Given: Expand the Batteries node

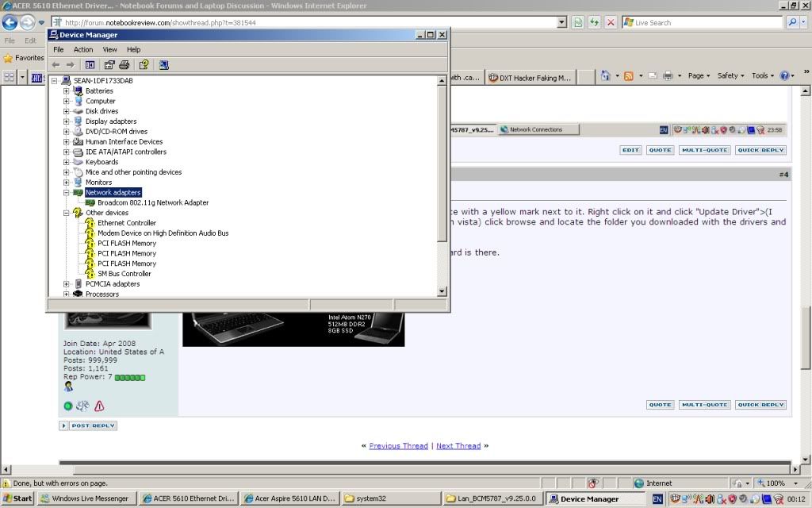Looking at the screenshot, I should [x=67, y=90].
